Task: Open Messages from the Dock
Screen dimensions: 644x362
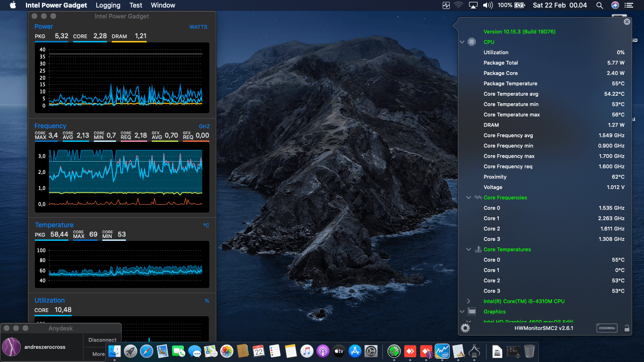Action: click(x=195, y=351)
